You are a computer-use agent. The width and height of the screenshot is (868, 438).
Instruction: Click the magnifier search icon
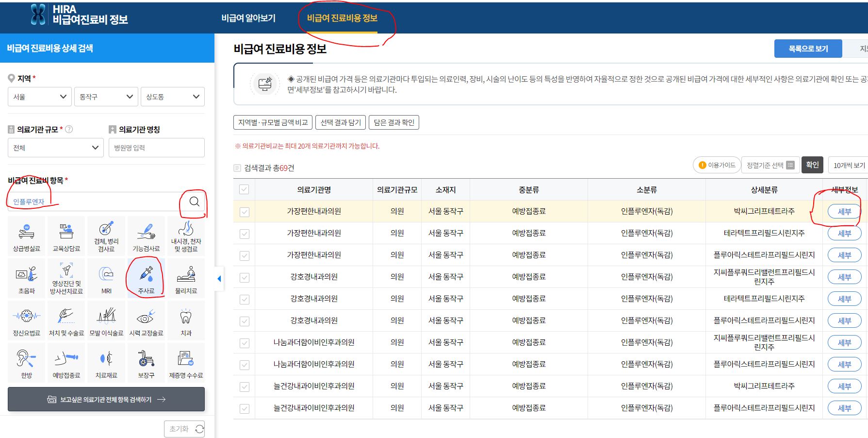[x=194, y=202]
